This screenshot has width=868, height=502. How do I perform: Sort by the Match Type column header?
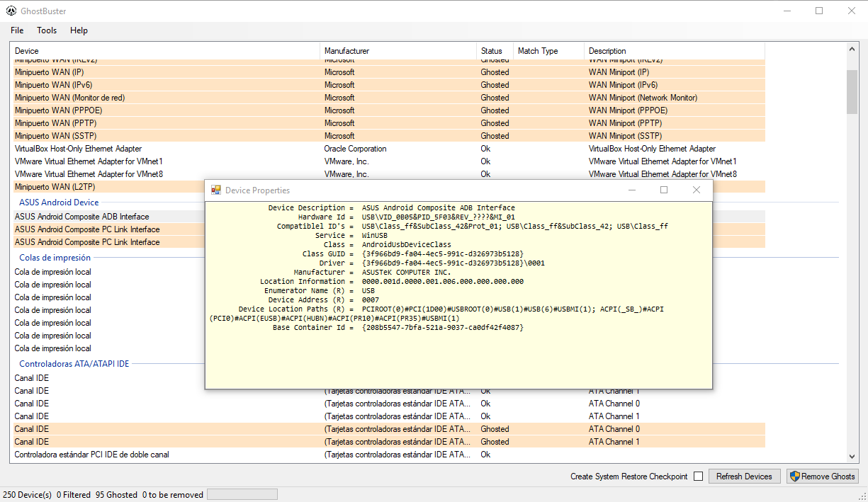548,51
